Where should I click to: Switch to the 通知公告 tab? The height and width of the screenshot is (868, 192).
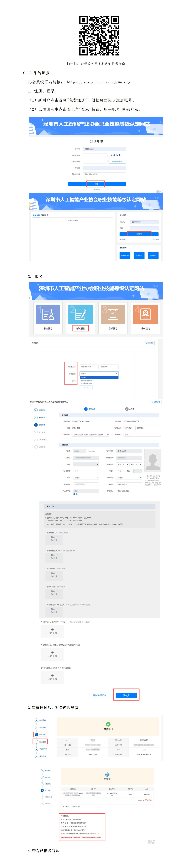(x=45, y=215)
